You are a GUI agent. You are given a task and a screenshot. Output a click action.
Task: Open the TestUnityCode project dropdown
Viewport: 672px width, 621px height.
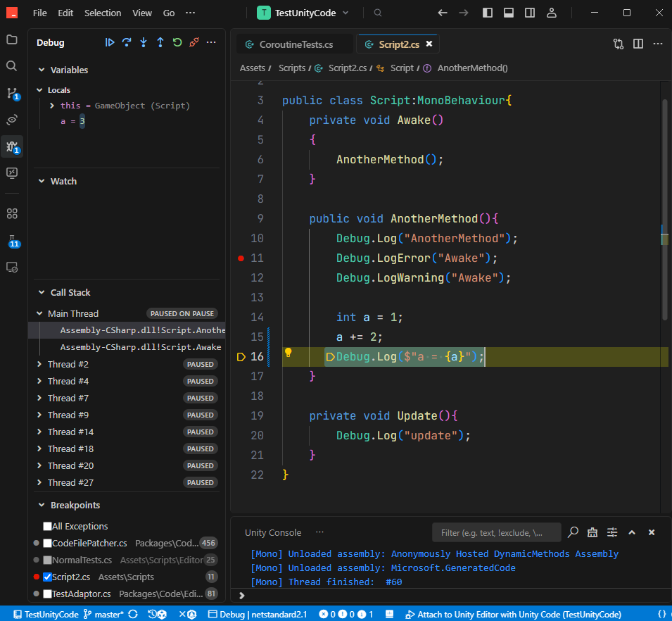pos(303,13)
